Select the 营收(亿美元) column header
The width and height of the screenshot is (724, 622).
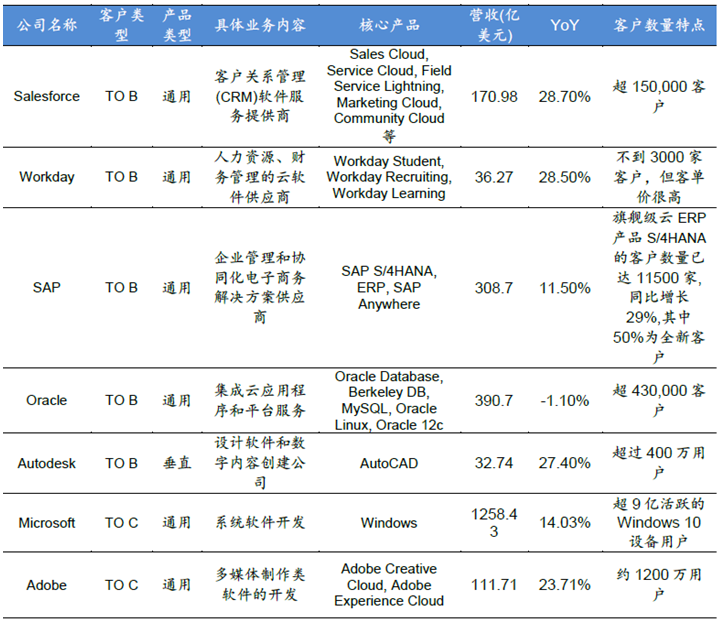click(x=494, y=25)
